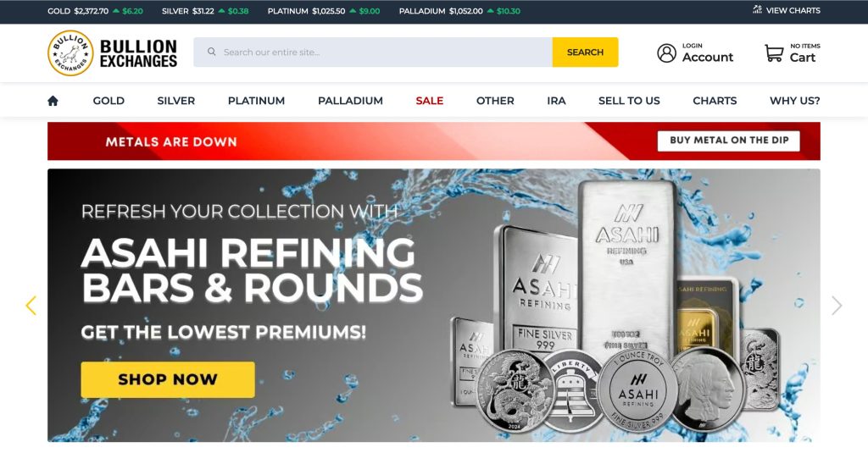Open the GOLD menu
The height and width of the screenshot is (453, 868).
tap(108, 101)
